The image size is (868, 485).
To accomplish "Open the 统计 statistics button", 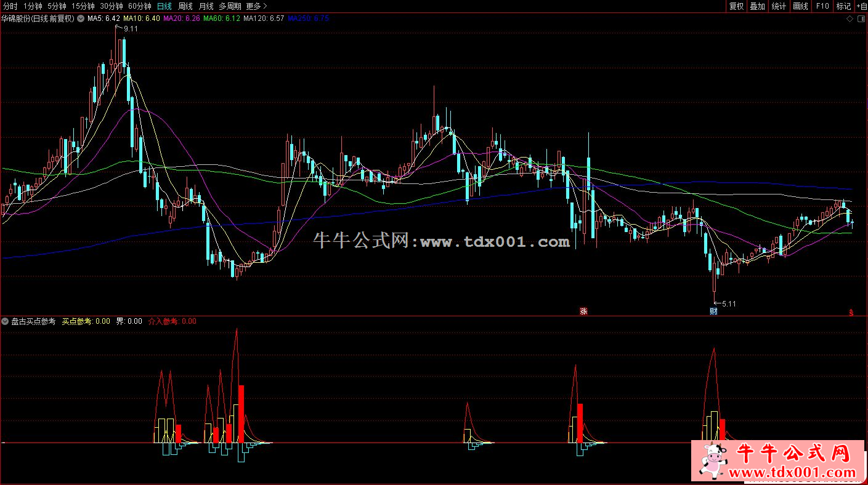I will click(779, 6).
